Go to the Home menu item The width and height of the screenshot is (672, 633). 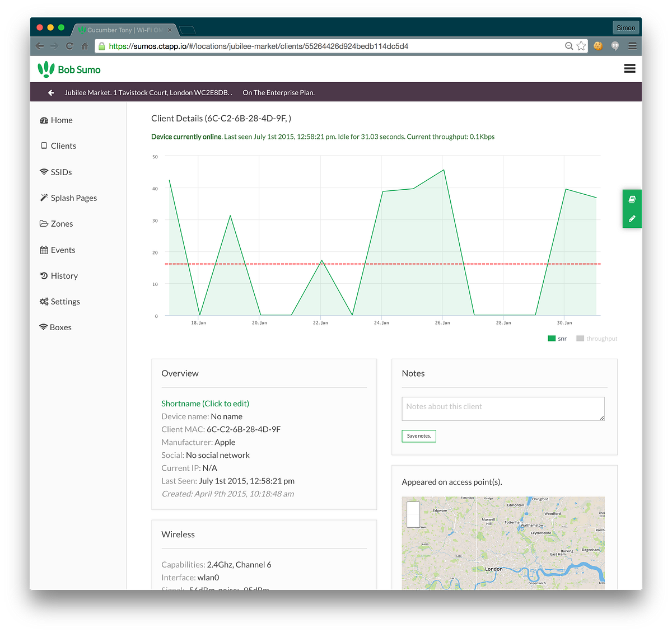tap(61, 120)
